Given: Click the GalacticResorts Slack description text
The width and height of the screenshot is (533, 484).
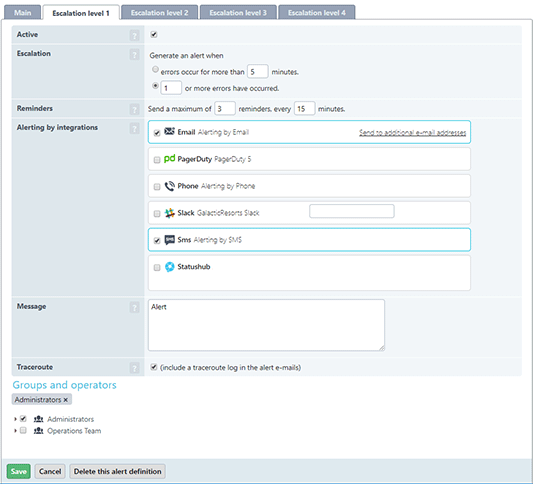Looking at the screenshot, I should (x=228, y=213).
